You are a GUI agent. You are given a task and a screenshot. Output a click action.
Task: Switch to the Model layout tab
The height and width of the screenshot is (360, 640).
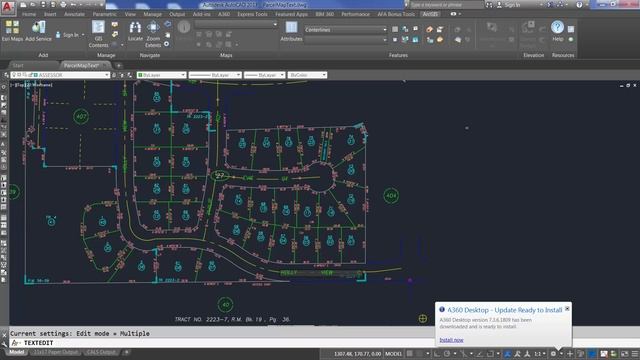click(x=17, y=352)
